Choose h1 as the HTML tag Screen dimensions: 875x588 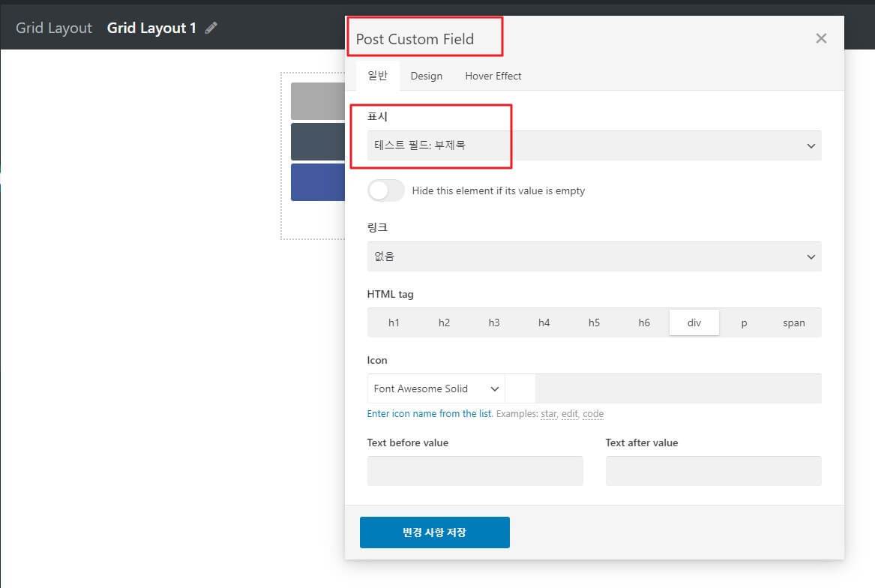click(394, 322)
